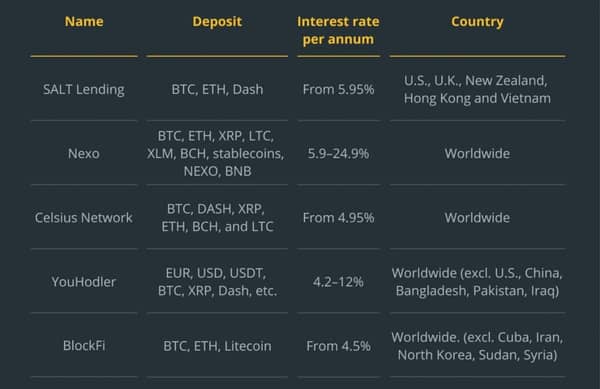This screenshot has height=389, width=600.
Task: Click the Name column header
Action: [84, 21]
